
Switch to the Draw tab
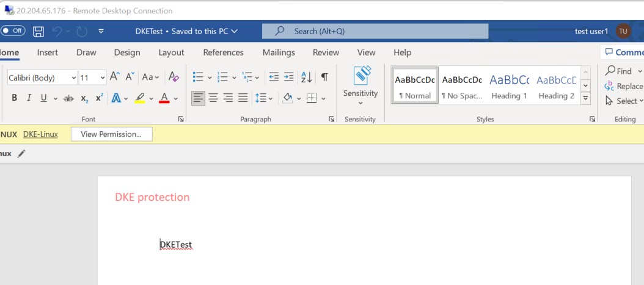click(x=86, y=52)
